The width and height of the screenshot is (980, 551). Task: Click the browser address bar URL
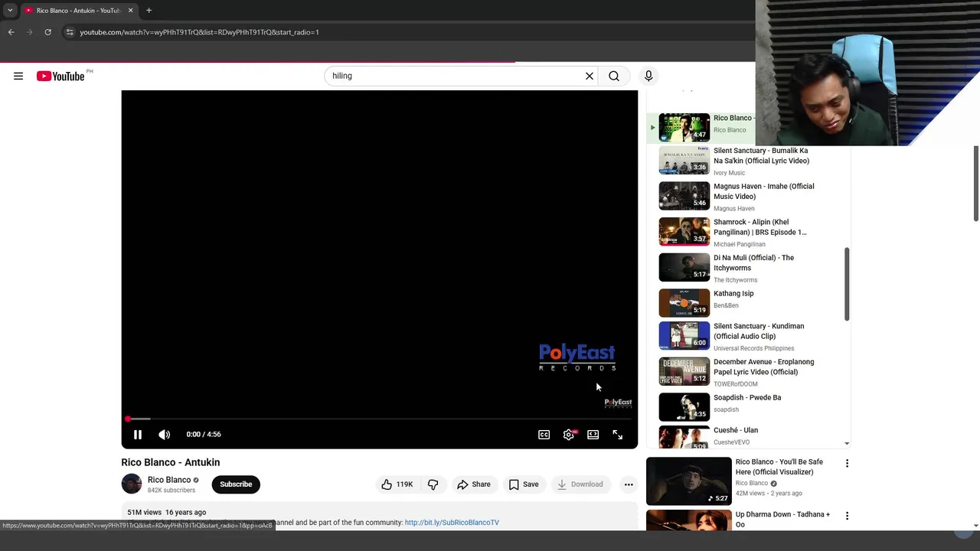199,32
